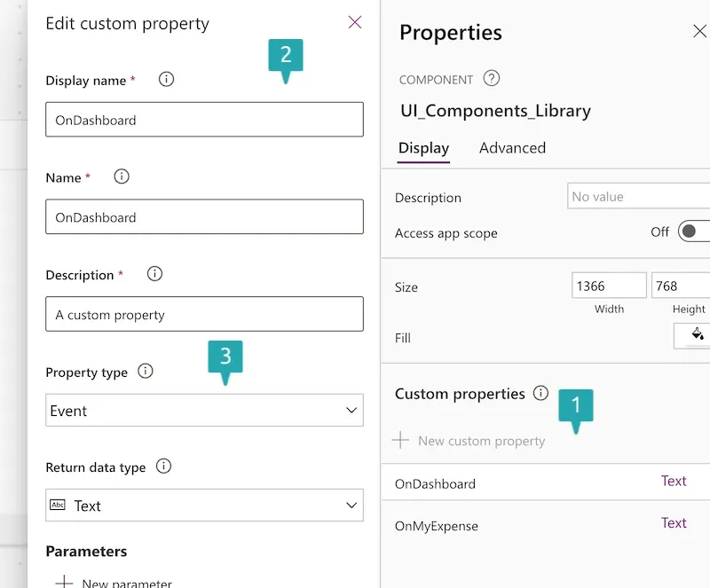Screen dimensions: 710x588
Task: Click the help icon next to COMPONENT
Action: pos(492,78)
